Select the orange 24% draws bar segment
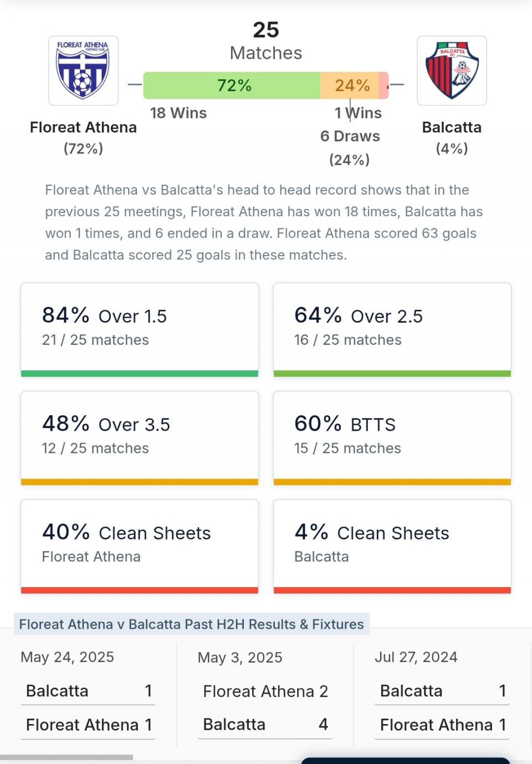 (350, 85)
